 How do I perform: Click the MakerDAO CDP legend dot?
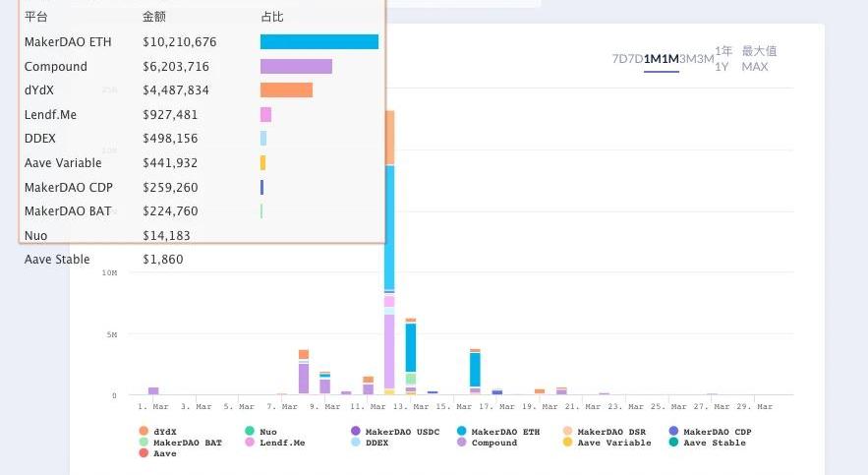[673, 432]
